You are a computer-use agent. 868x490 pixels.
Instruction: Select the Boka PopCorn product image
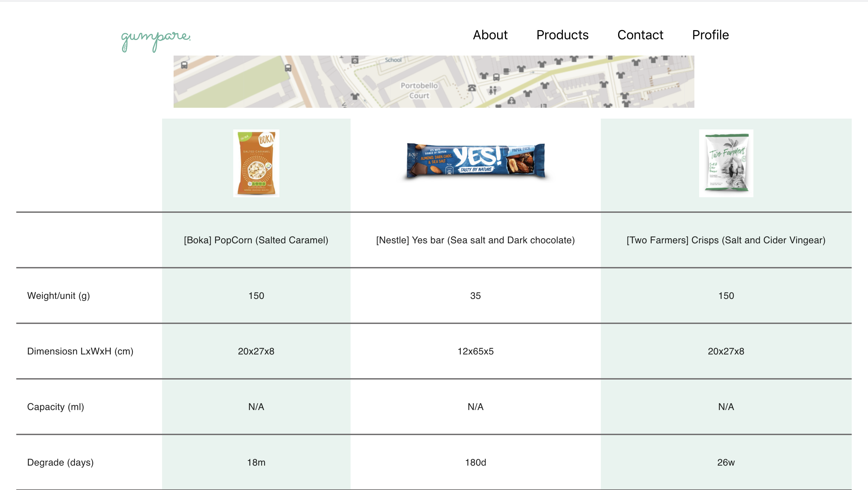(256, 163)
